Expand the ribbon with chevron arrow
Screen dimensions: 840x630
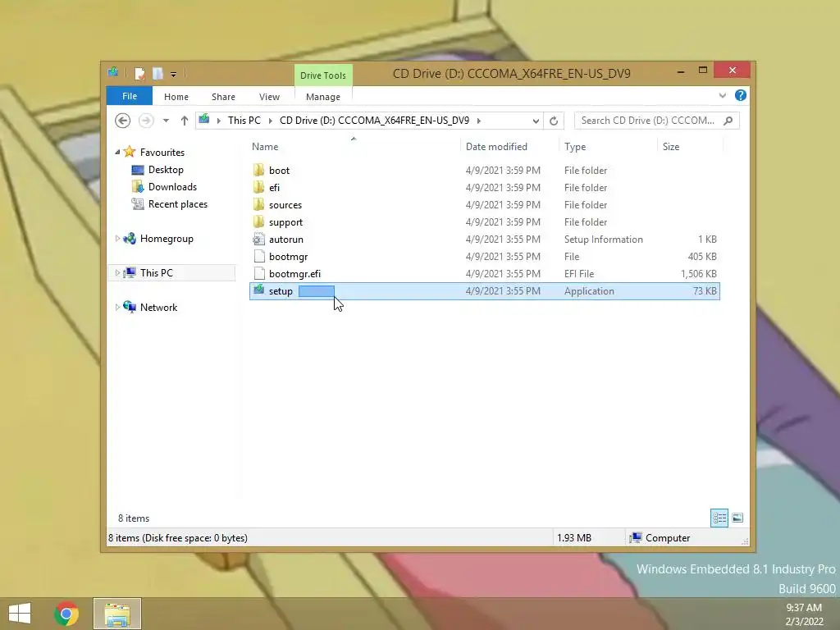723,95
